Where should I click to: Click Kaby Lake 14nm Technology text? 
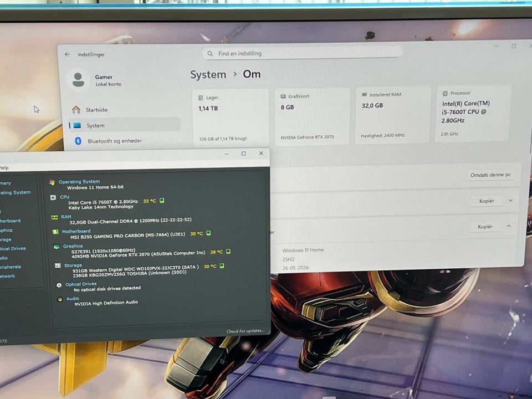(101, 207)
